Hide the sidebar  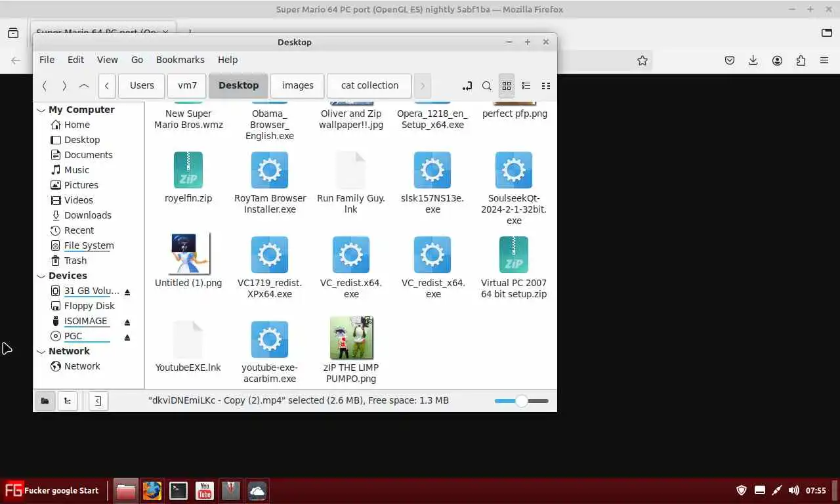[x=98, y=400]
